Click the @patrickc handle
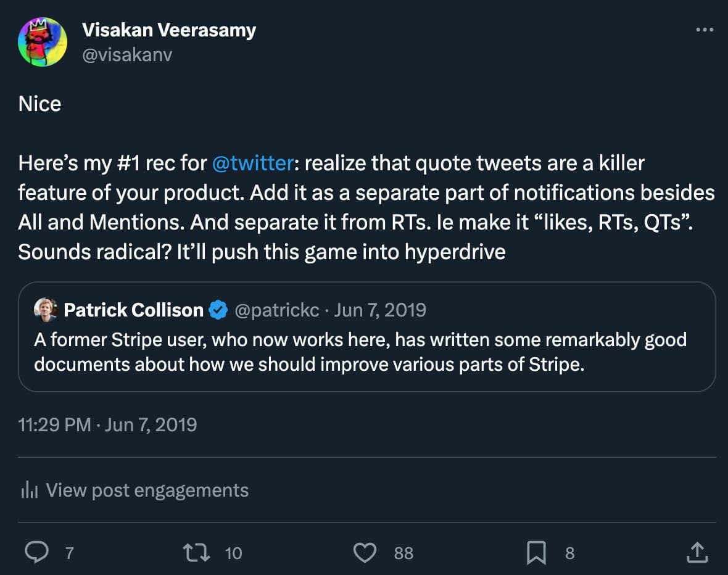Image resolution: width=728 pixels, height=575 pixels. pos(277,310)
